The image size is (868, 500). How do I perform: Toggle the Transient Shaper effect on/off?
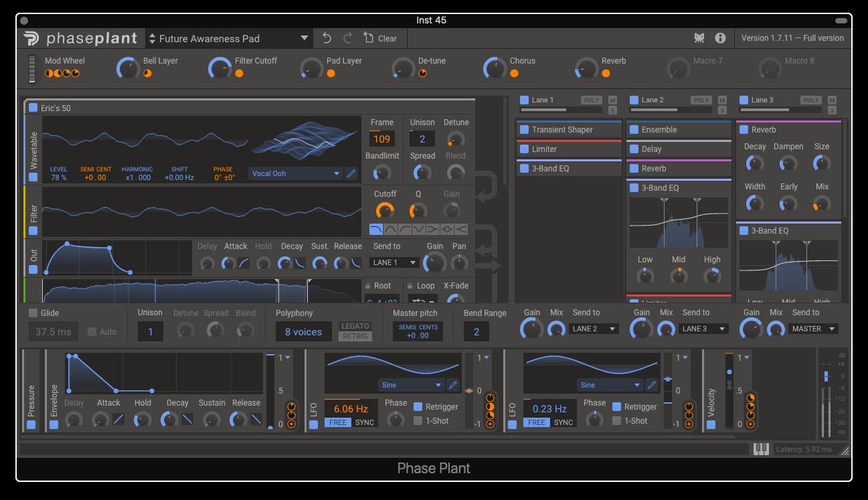pos(524,130)
